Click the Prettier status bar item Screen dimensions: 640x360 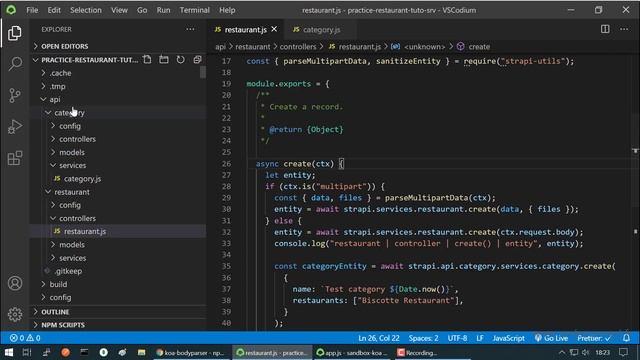point(594,338)
